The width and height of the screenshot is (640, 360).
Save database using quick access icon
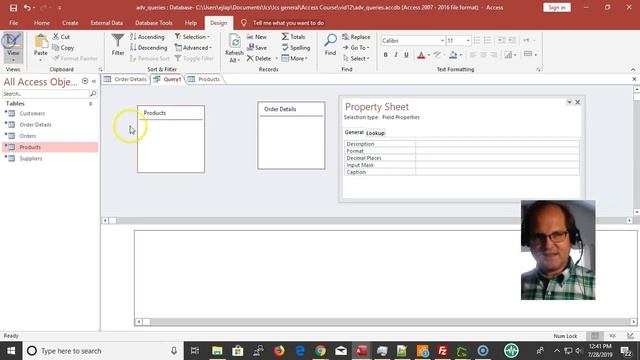13,8
